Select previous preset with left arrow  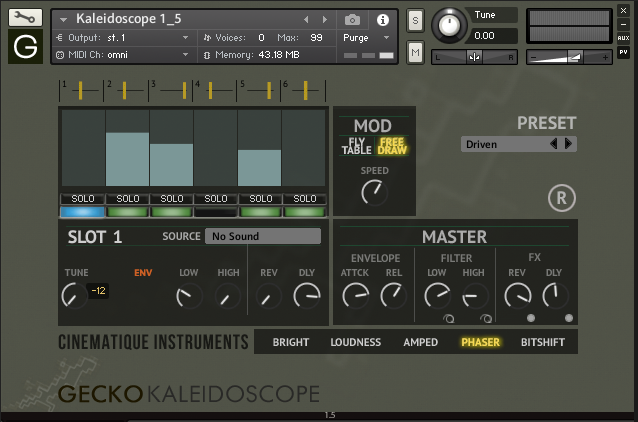553,144
